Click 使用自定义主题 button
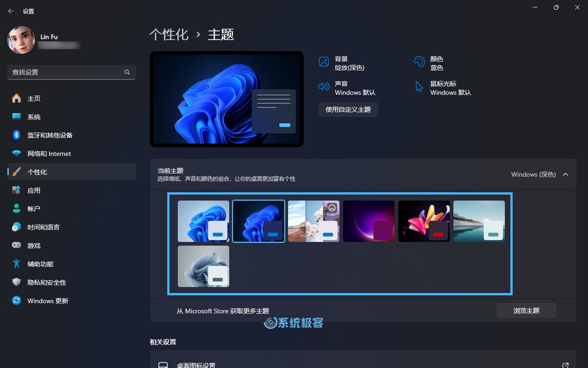The width and height of the screenshot is (588, 368). click(348, 109)
